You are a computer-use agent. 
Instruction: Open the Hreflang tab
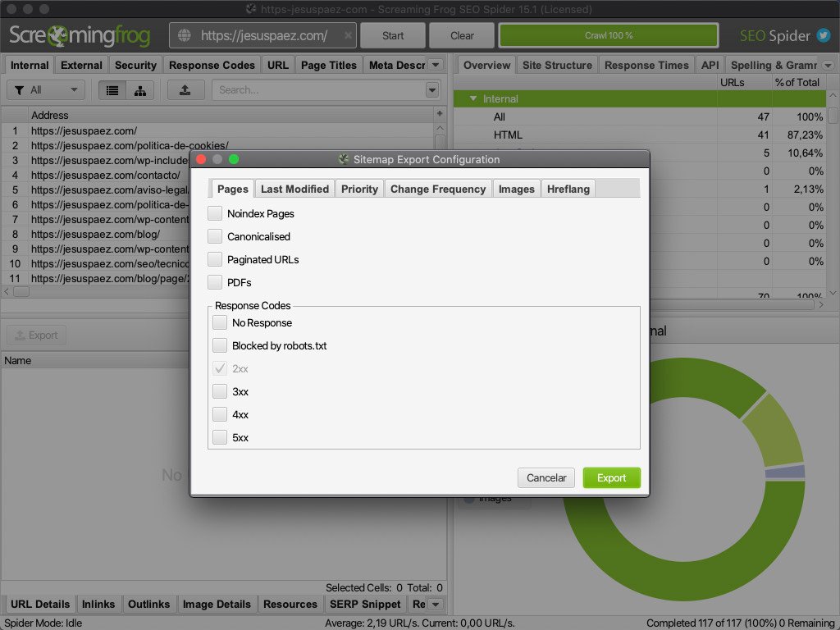pos(568,189)
